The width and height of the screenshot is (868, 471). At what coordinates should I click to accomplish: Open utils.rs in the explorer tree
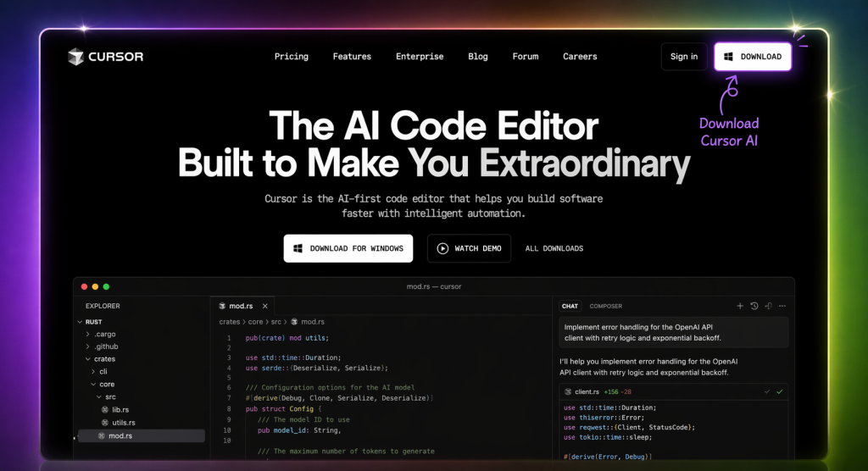(119, 423)
